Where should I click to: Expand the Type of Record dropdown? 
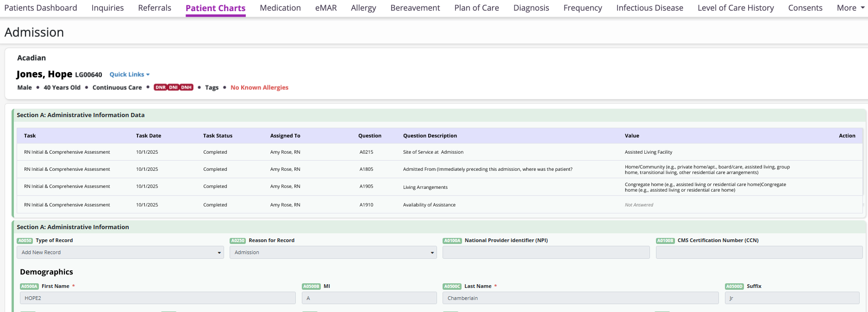click(x=120, y=252)
